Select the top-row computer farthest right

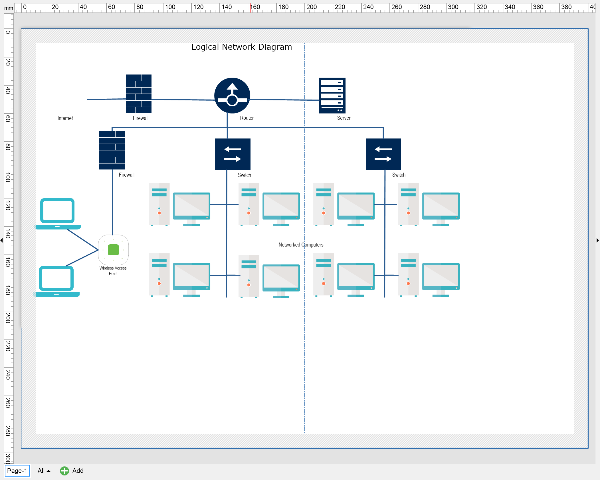click(429, 204)
